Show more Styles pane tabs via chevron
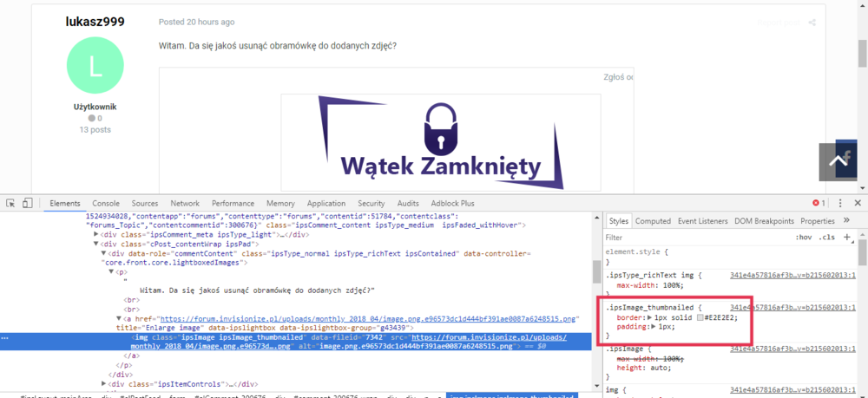This screenshot has height=398, width=868. (x=847, y=221)
